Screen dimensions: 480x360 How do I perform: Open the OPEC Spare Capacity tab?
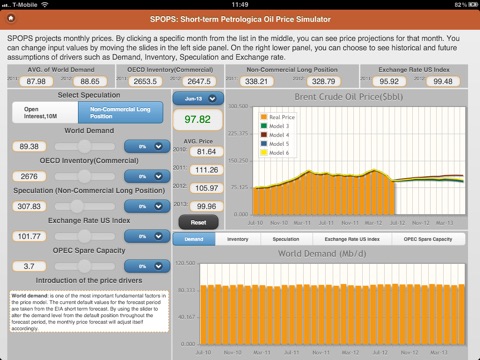pyautogui.click(x=428, y=239)
